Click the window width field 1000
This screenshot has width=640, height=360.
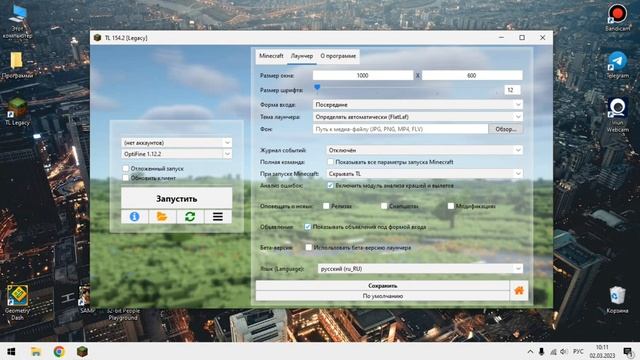tap(362, 76)
